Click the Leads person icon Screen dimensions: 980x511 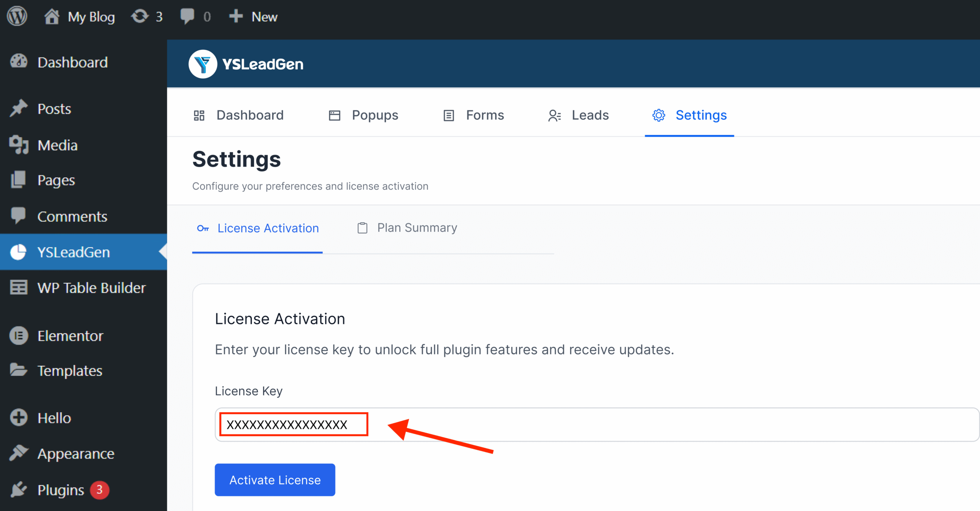pos(554,115)
